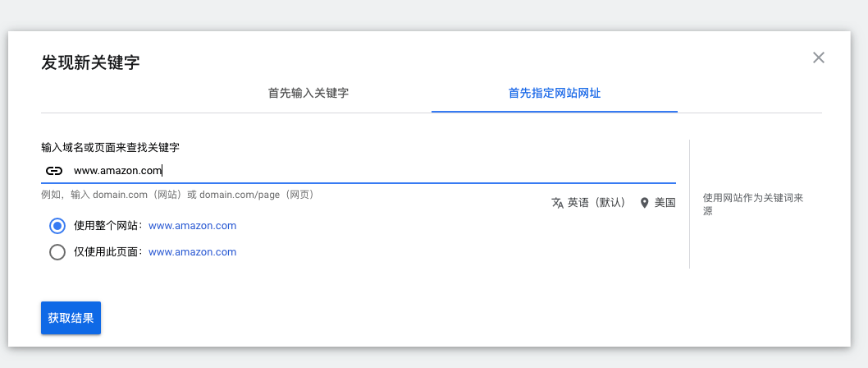This screenshot has height=368, width=868.
Task: Close the 发现新关键字 dialog
Action: pyautogui.click(x=818, y=57)
